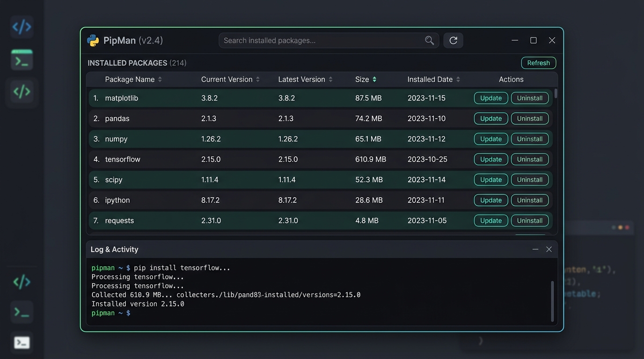Click the 4.8 MB size cell
Viewport: 644px width, 359px height.
(367, 221)
